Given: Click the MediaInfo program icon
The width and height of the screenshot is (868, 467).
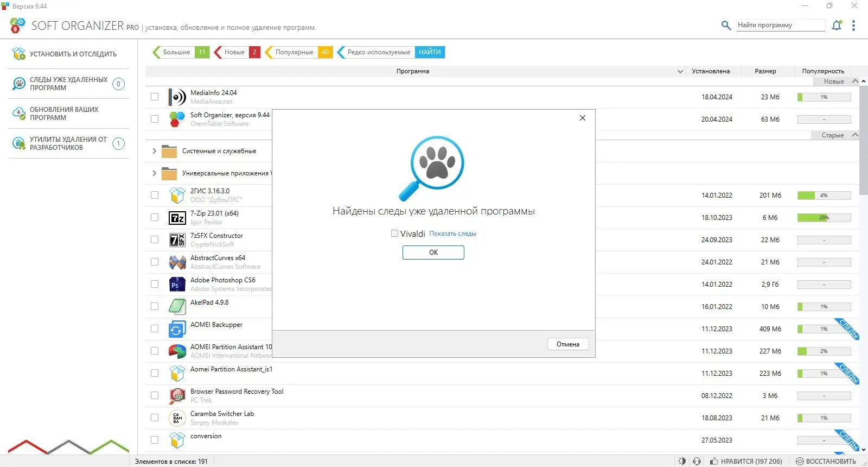Looking at the screenshot, I should pyautogui.click(x=177, y=97).
